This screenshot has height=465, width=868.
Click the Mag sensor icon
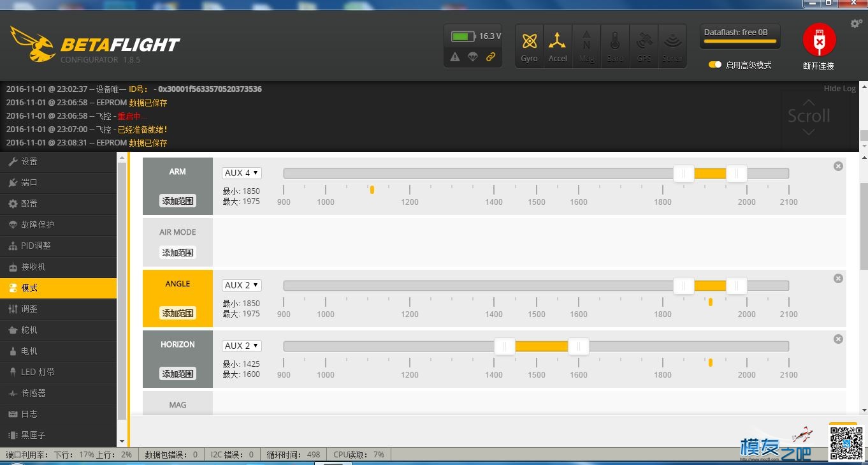pos(586,46)
